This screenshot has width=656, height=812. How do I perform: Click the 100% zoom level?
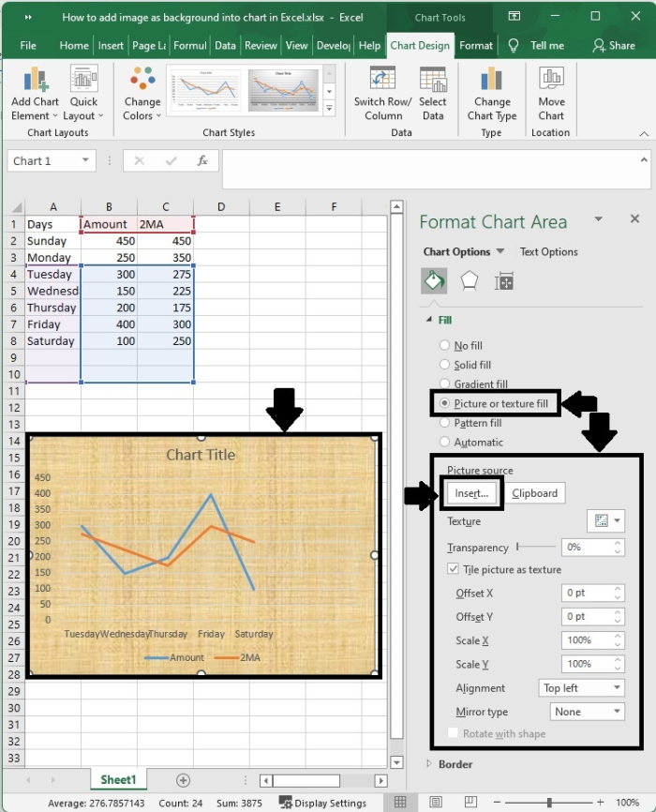point(628,803)
